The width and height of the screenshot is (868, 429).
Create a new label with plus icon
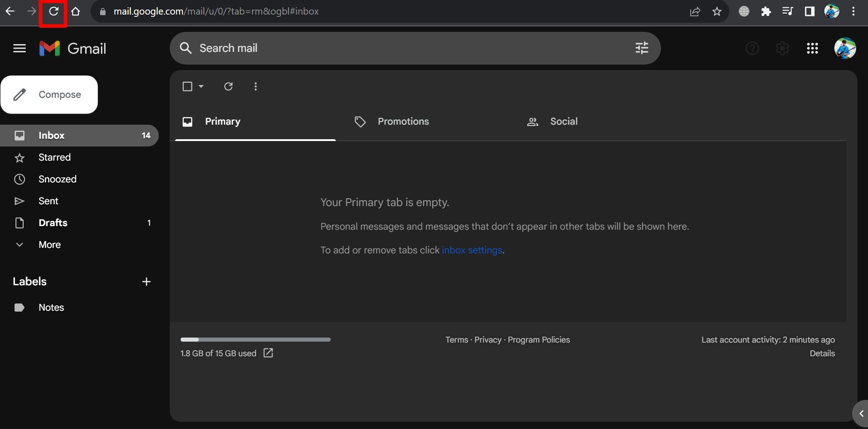click(146, 282)
